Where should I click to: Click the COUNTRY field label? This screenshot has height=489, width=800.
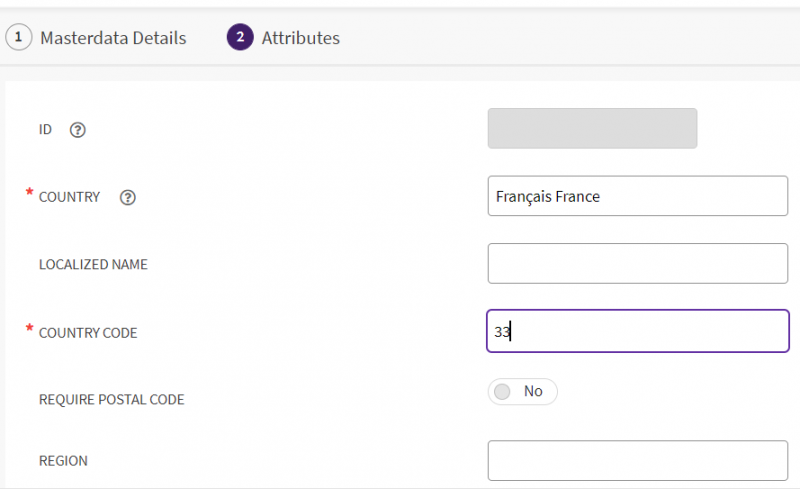click(69, 197)
